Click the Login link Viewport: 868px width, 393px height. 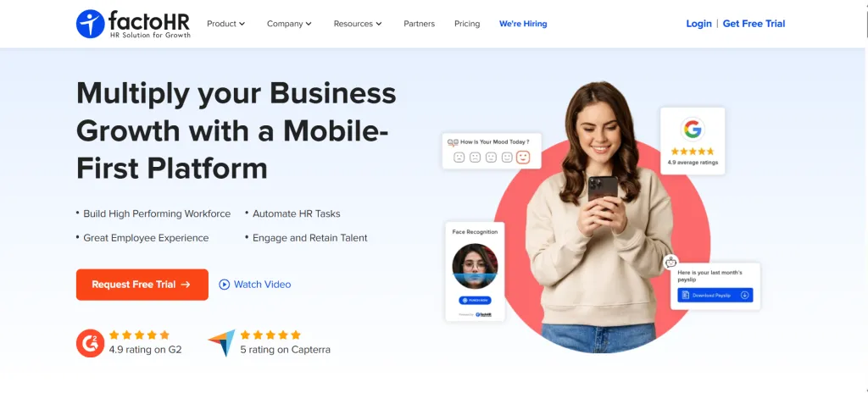click(x=698, y=23)
